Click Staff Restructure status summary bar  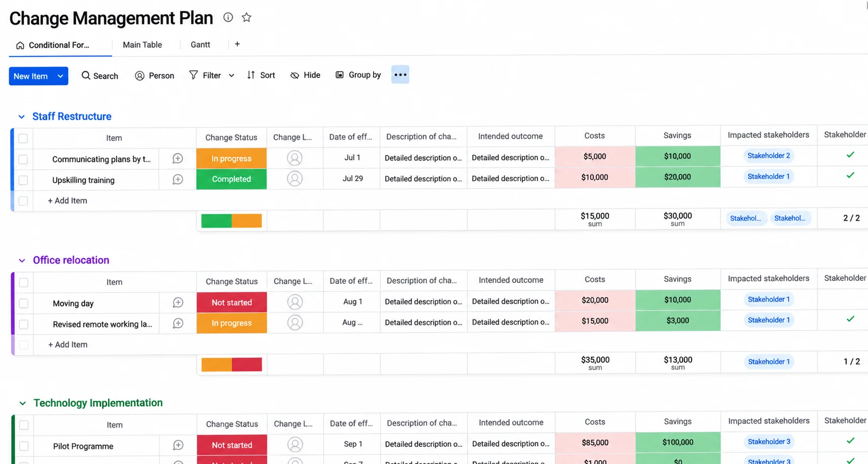coord(231,221)
